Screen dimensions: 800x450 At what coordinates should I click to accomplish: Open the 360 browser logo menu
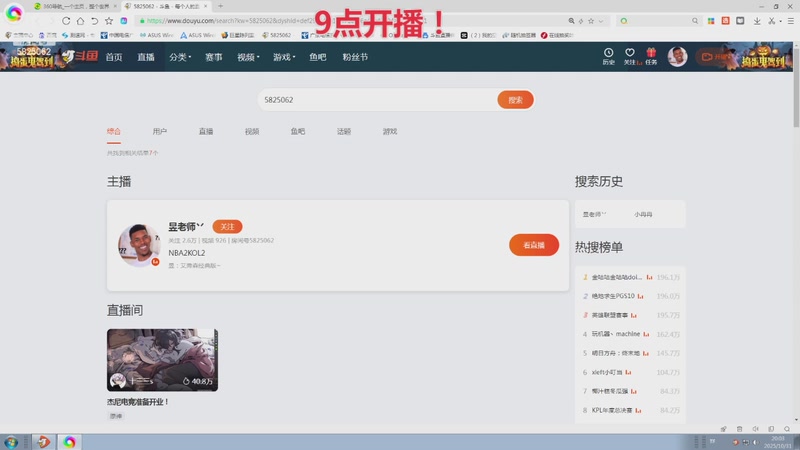(x=14, y=13)
